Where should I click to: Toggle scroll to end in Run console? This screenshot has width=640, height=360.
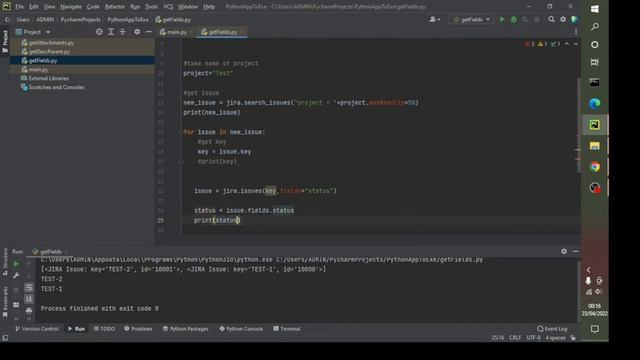[29, 299]
